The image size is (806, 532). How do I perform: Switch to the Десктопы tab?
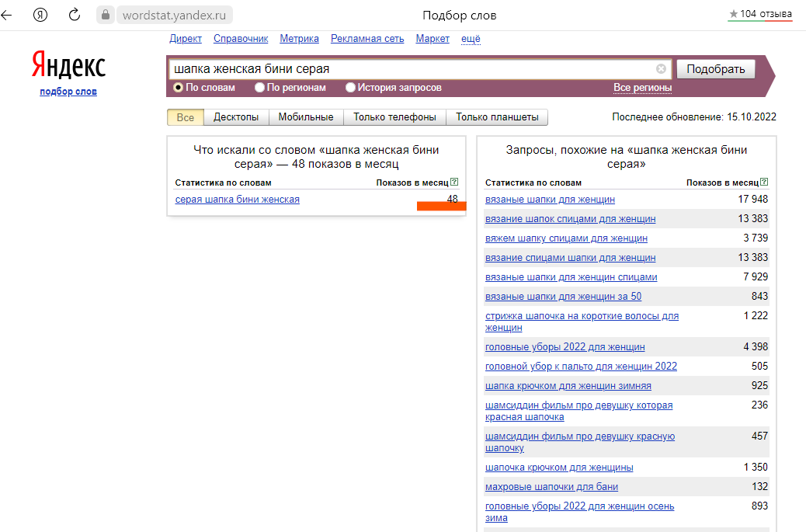[x=236, y=117]
